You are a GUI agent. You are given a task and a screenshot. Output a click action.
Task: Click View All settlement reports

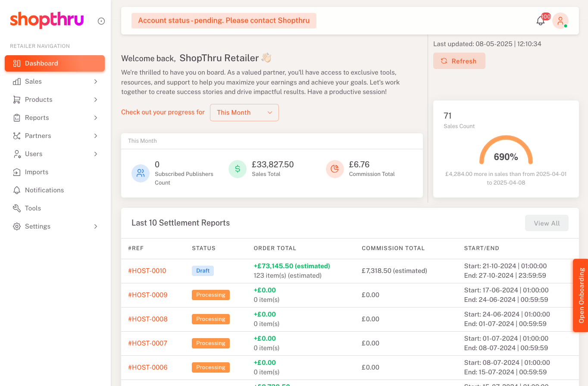546,223
